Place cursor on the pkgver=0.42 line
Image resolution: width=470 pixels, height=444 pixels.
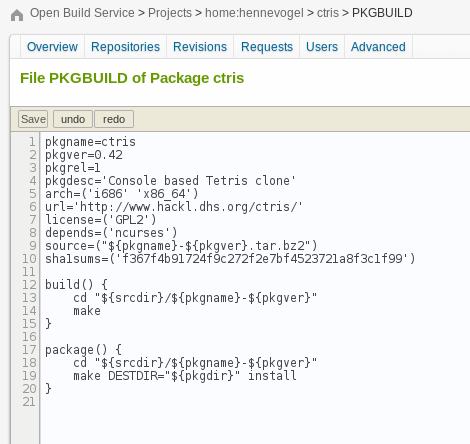(x=84, y=155)
